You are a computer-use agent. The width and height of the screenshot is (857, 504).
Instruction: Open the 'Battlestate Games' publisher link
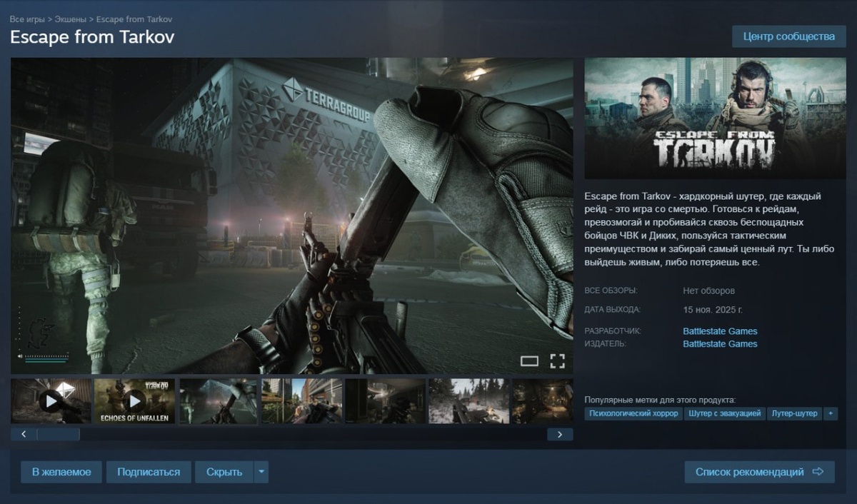720,344
